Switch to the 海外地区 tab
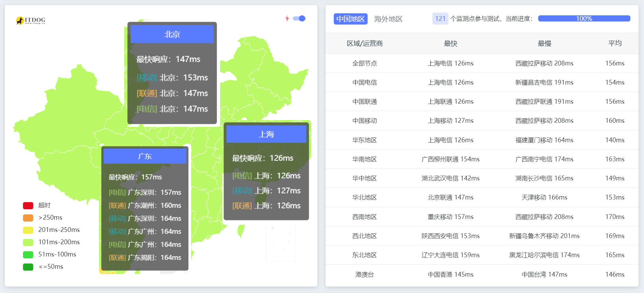 click(388, 19)
